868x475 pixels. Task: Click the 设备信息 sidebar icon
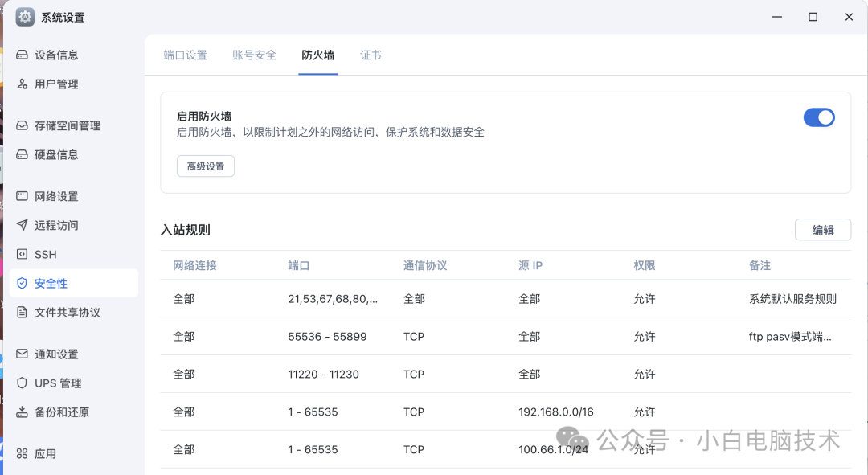click(x=23, y=55)
